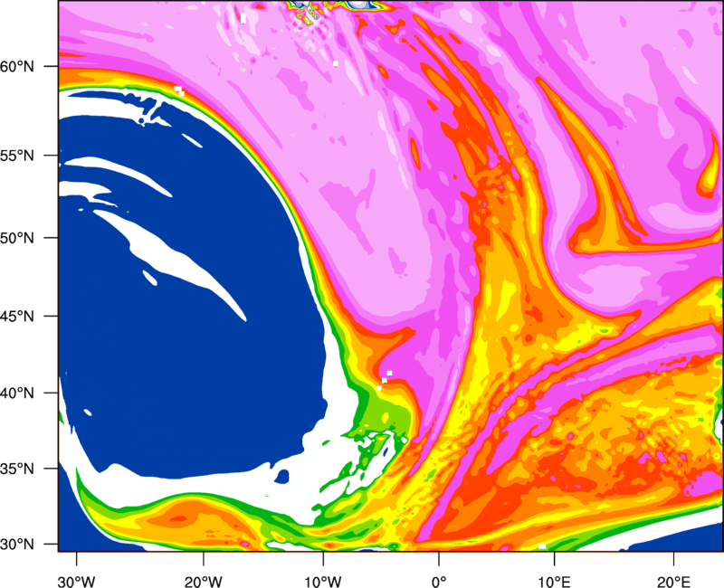
Task: Click the 60°N latitude label
Action: [x=17, y=66]
